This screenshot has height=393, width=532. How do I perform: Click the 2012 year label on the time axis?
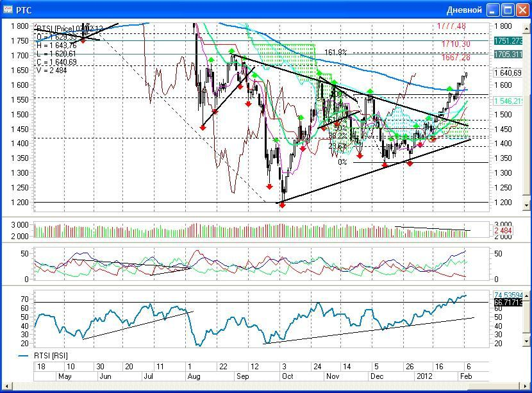424,376
